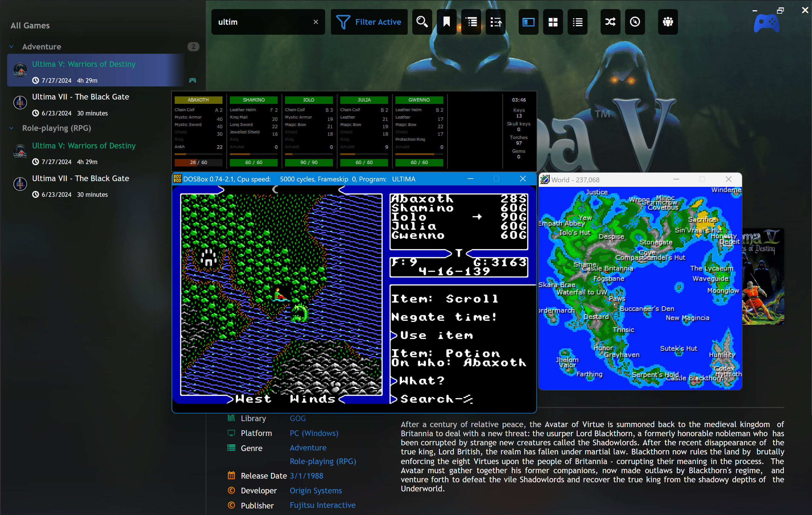The width and height of the screenshot is (812, 515).
Task: Click the funnel icon beside Filter Active
Action: pos(343,22)
